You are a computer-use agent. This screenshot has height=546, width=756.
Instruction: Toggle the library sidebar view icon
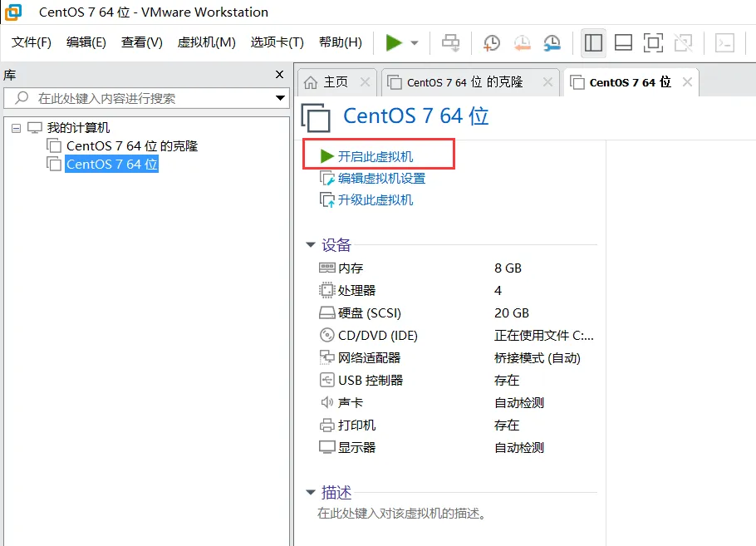pyautogui.click(x=593, y=43)
